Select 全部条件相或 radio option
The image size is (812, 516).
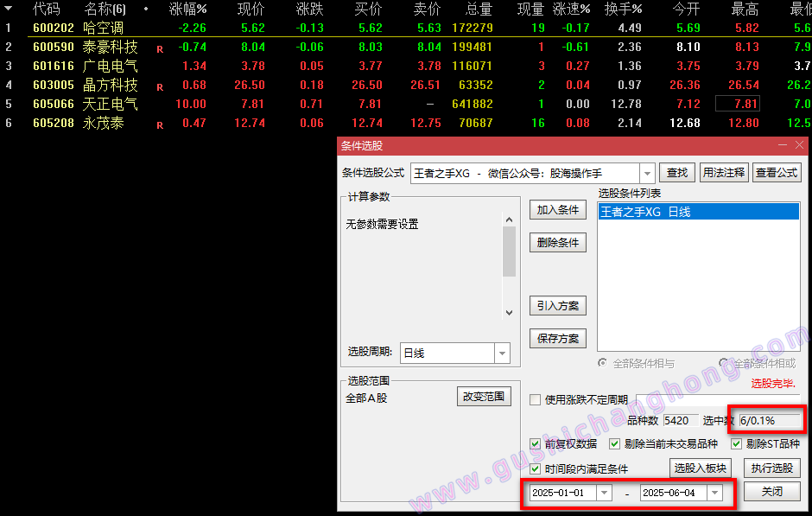coord(724,363)
